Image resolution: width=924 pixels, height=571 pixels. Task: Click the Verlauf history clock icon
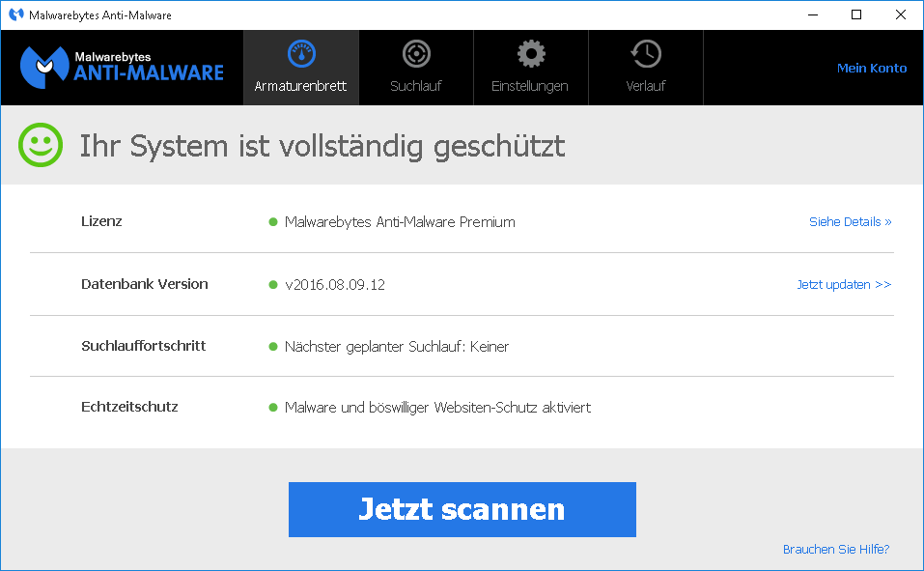[646, 54]
